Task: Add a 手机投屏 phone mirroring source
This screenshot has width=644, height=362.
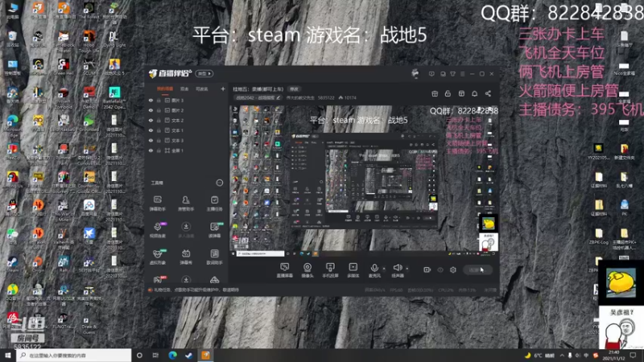Action: coord(330,270)
